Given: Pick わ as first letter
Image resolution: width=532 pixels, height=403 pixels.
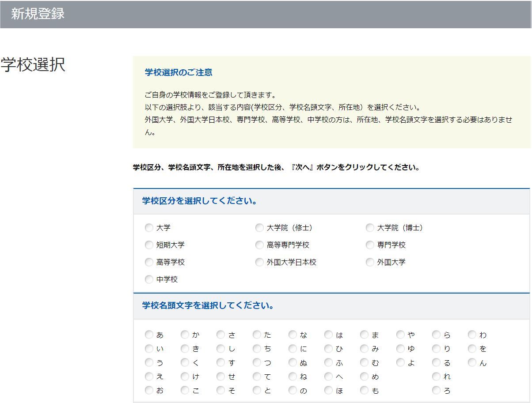Looking at the screenshot, I should [472, 335].
